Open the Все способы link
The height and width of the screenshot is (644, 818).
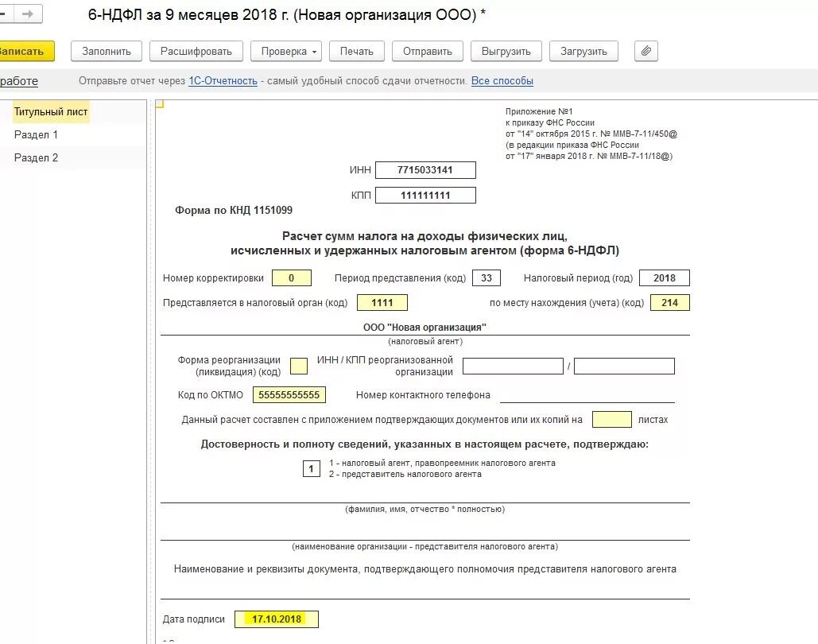click(x=502, y=81)
